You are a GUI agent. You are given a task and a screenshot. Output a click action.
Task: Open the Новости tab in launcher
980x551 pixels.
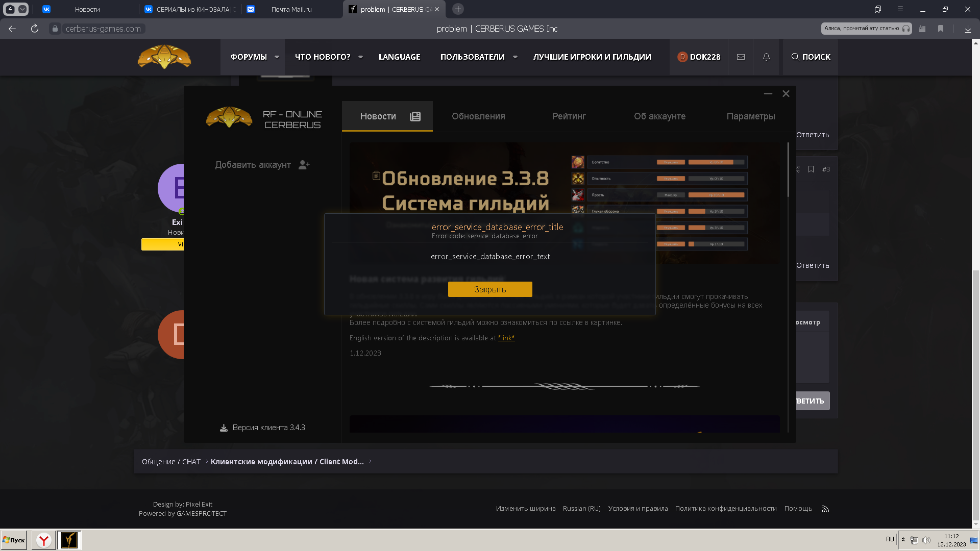coord(387,116)
